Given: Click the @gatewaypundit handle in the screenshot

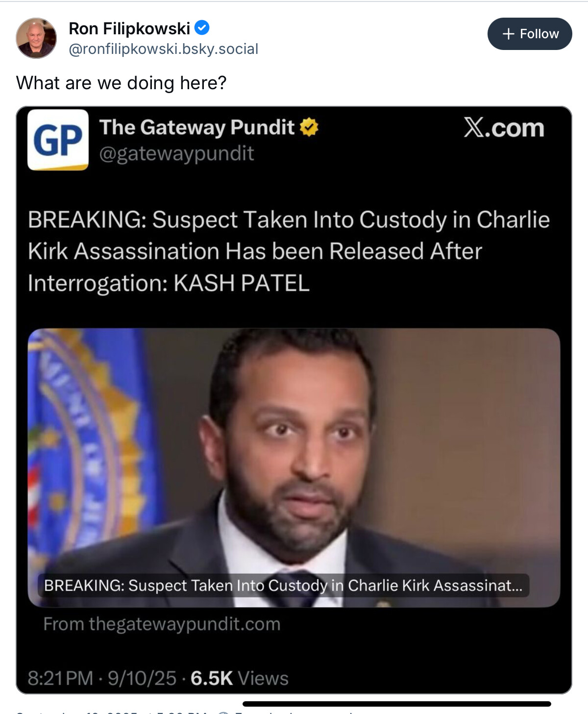Looking at the screenshot, I should pos(176,153).
